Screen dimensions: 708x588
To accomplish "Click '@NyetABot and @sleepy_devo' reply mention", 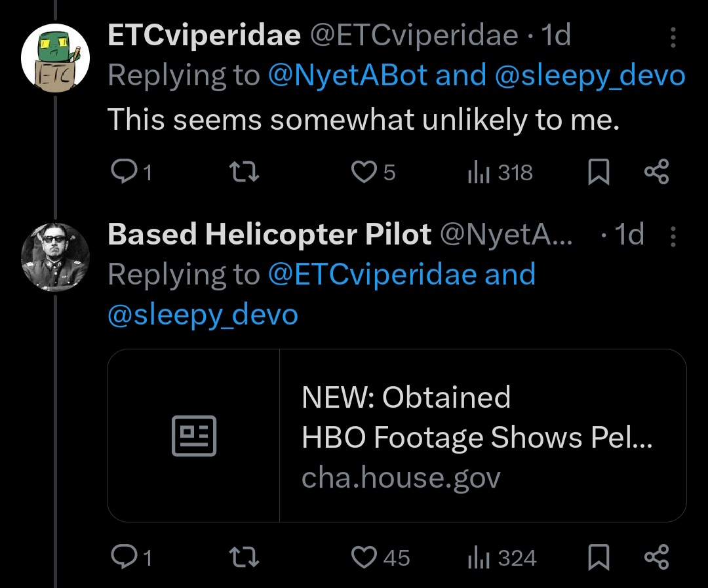I will pyautogui.click(x=477, y=75).
